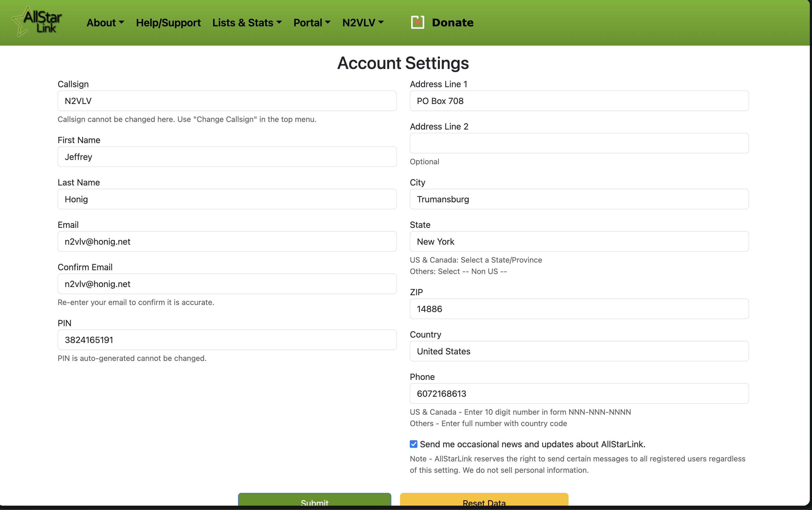Click the Reset Data button

[x=483, y=503]
